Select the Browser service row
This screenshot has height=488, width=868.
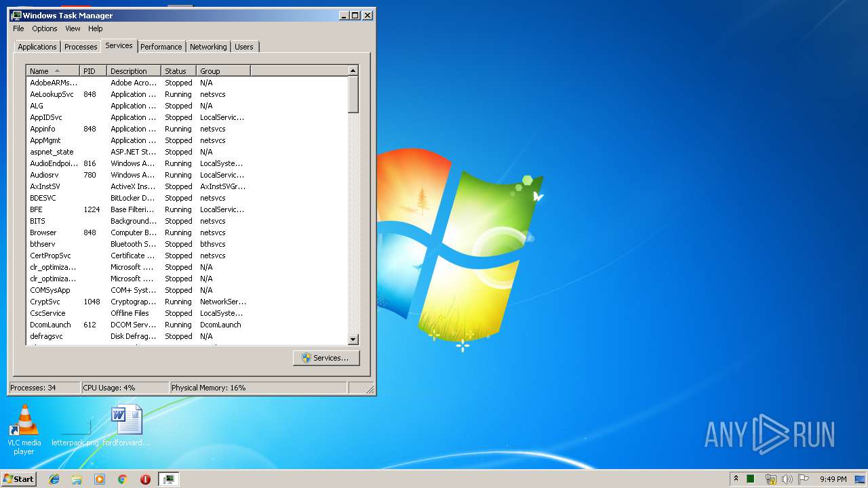pyautogui.click(x=186, y=232)
